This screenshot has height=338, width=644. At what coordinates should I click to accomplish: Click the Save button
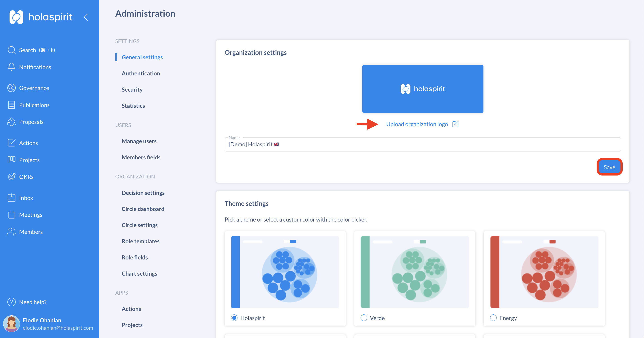click(609, 167)
